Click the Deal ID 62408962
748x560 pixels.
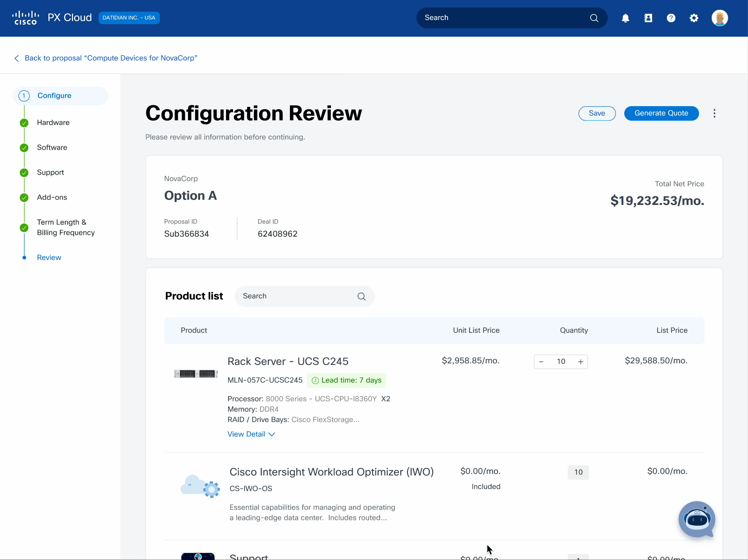(x=277, y=234)
